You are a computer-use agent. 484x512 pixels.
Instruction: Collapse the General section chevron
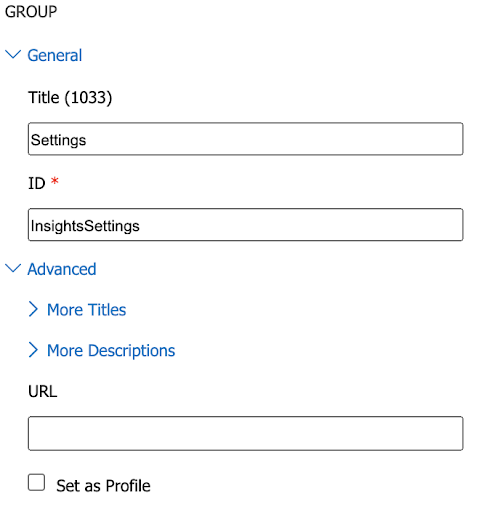13,55
